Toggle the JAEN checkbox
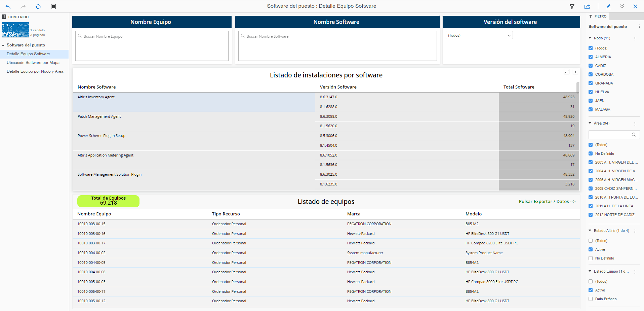Screen dimensions: 644x311 [591, 101]
